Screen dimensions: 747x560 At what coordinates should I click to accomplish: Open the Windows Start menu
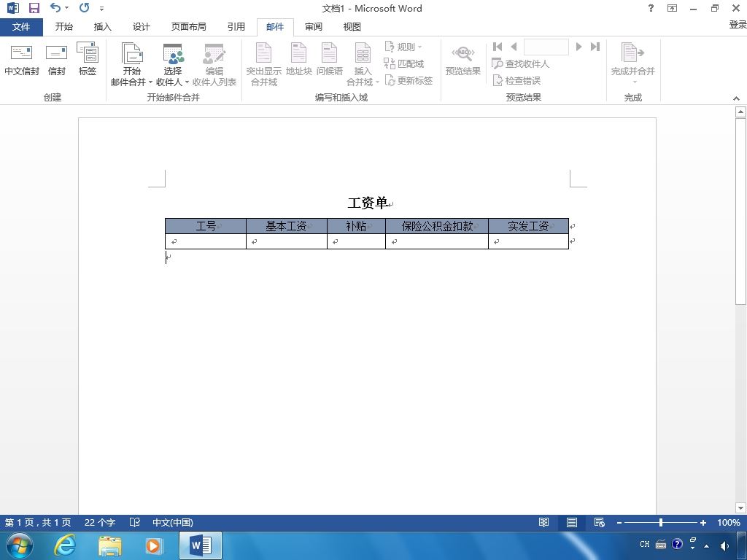(19, 545)
